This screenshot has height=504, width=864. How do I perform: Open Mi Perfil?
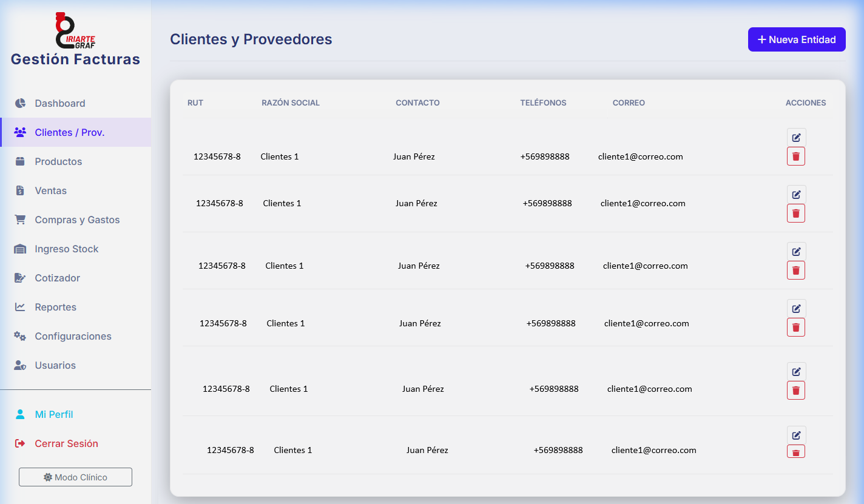click(x=76, y=414)
